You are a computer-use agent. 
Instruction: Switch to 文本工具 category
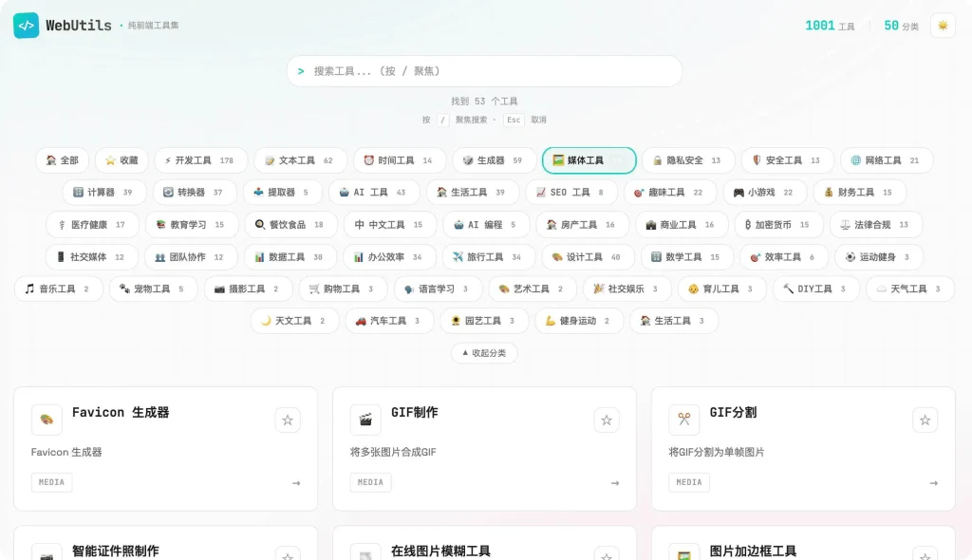click(x=300, y=160)
